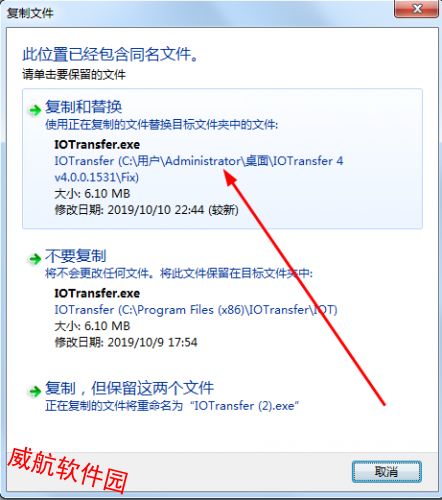Click the Program Files (x86) path text

pyautogui.click(x=196, y=310)
